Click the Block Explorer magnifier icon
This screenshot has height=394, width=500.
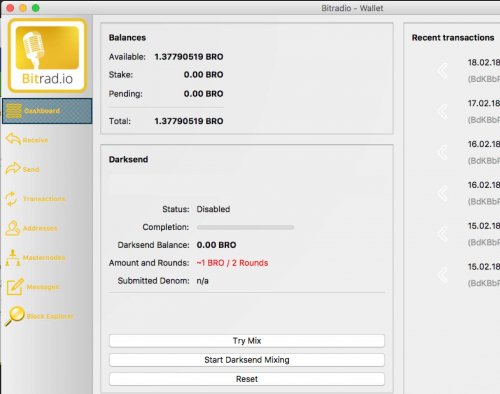[x=15, y=316]
